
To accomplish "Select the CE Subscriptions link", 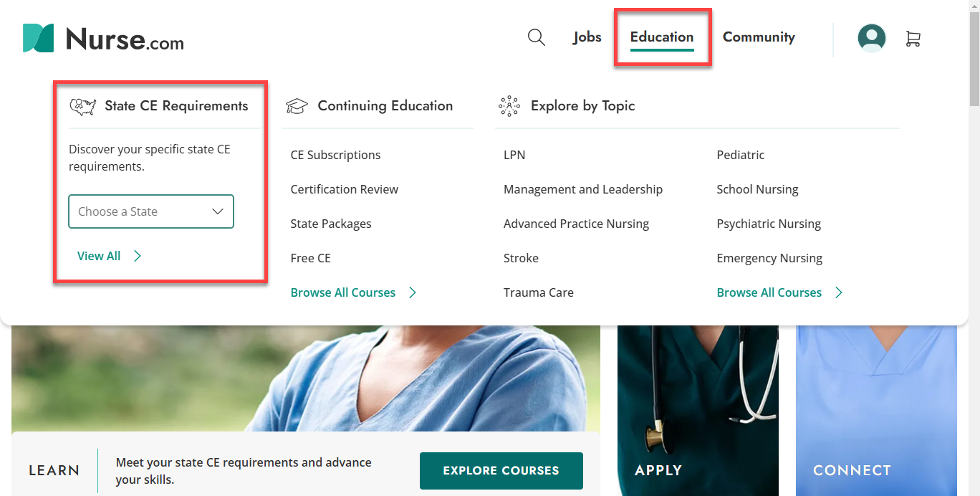I will coord(335,155).
